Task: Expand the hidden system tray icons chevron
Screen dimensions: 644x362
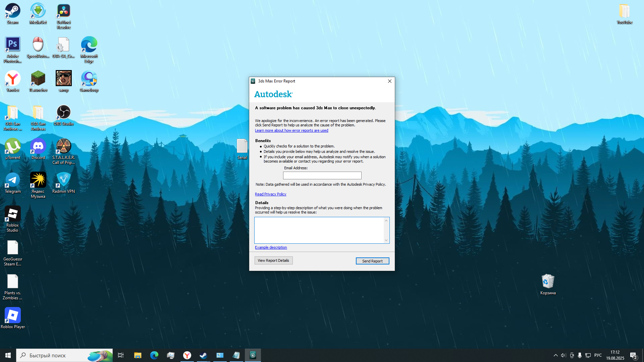Action: [555, 355]
